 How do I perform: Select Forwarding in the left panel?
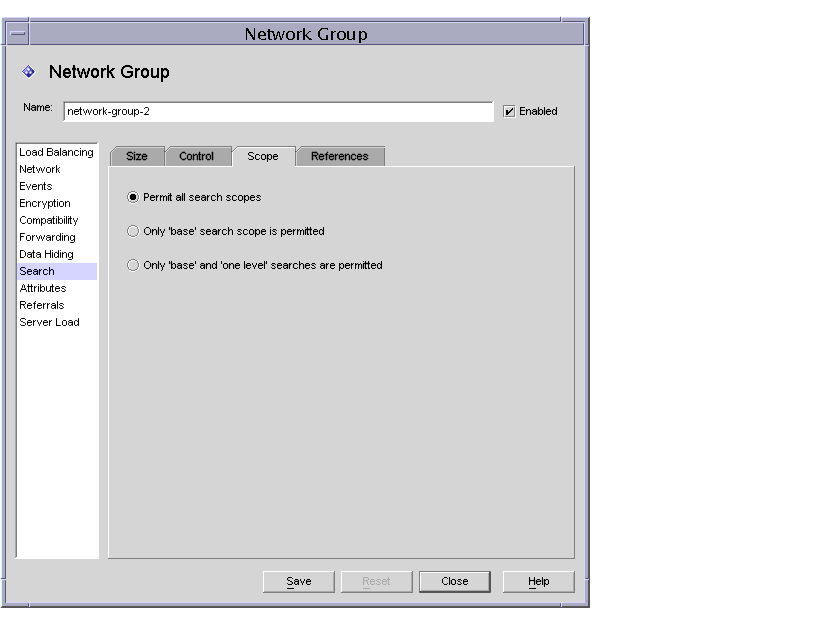49,237
